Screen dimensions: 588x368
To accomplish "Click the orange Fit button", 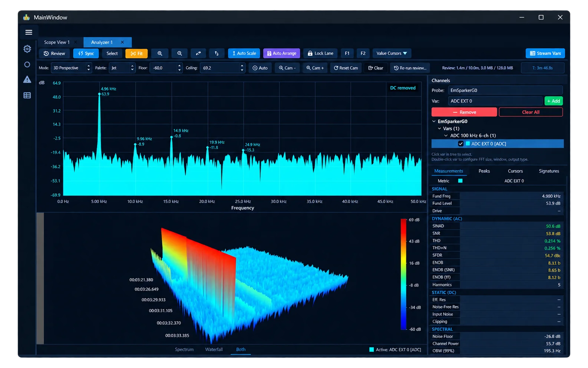I will [x=136, y=53].
